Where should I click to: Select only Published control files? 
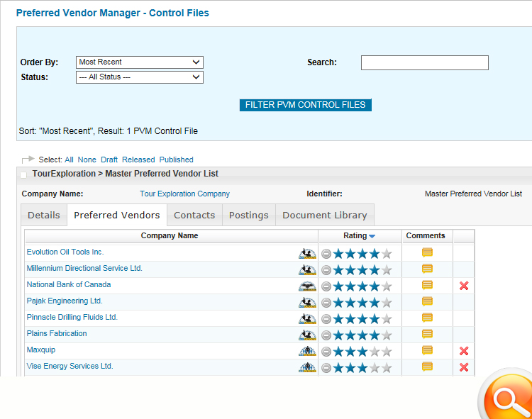coord(176,160)
